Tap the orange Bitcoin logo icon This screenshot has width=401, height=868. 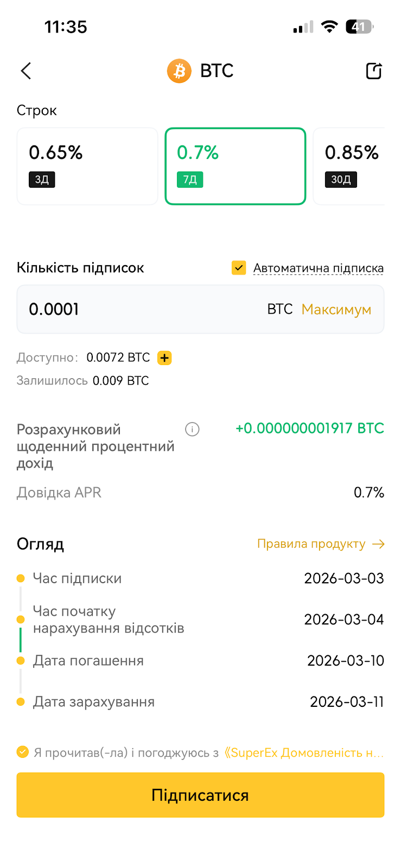(x=179, y=71)
